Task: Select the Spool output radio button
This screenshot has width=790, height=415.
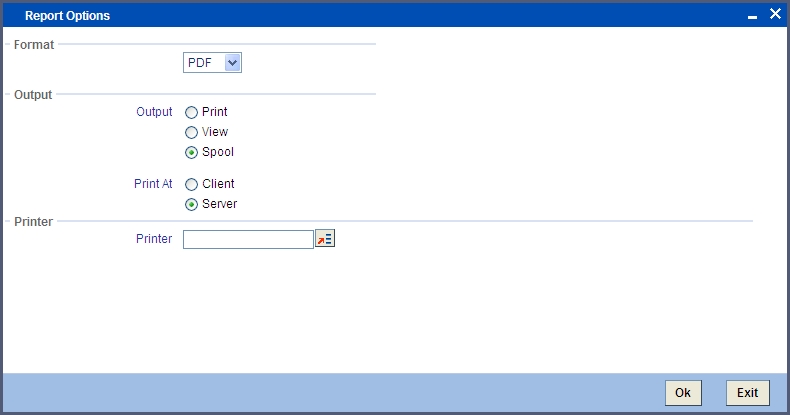Action: point(191,153)
